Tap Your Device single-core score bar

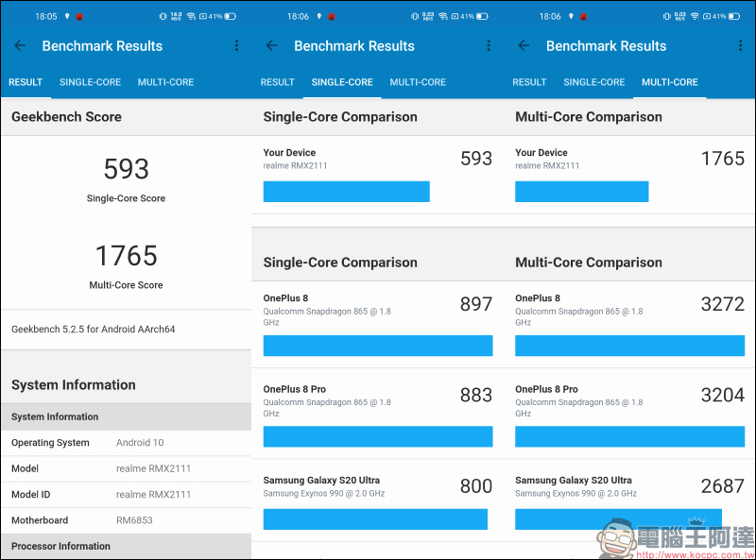coord(346,192)
